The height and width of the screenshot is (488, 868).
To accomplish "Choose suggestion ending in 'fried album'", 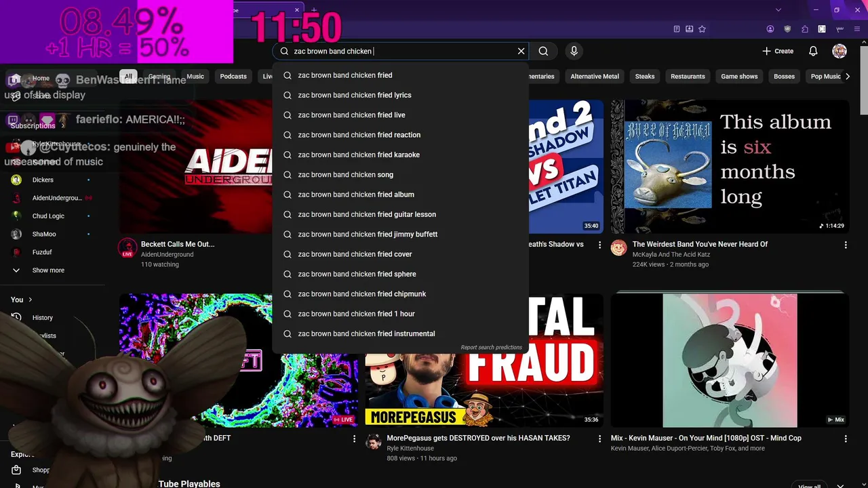I will 400,195.
